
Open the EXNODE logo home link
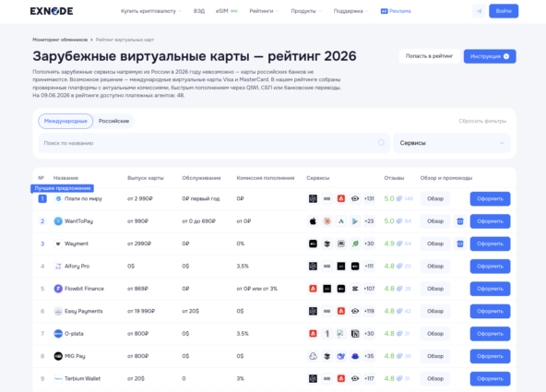(52, 11)
